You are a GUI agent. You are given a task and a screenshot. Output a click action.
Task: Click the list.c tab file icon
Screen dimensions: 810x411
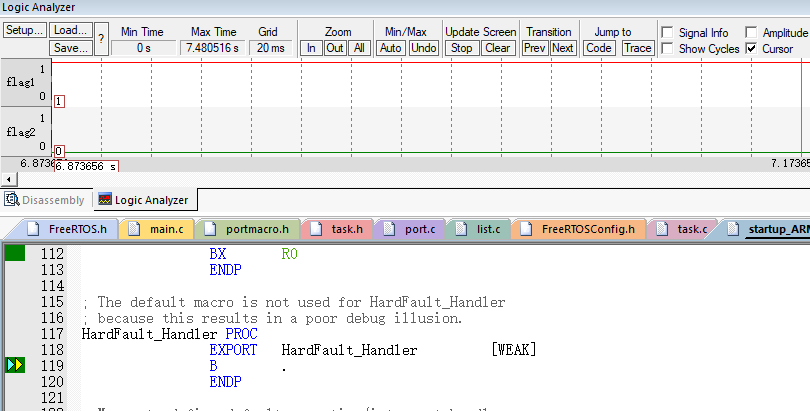pos(461,229)
